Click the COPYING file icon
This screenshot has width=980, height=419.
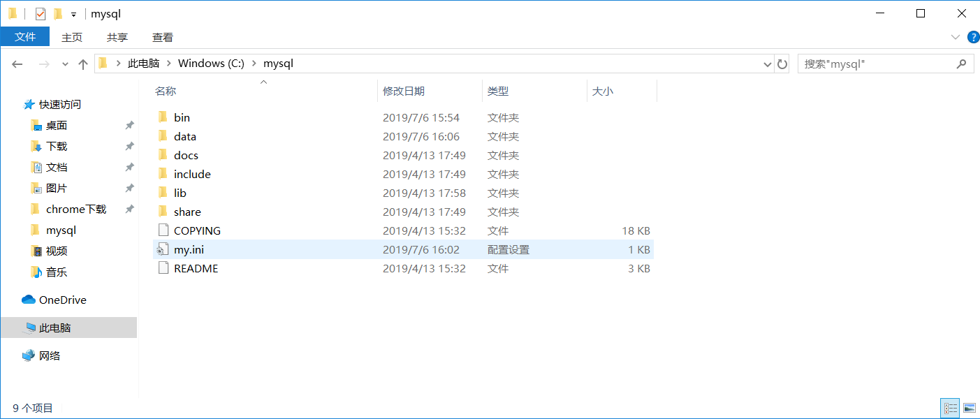tap(163, 230)
